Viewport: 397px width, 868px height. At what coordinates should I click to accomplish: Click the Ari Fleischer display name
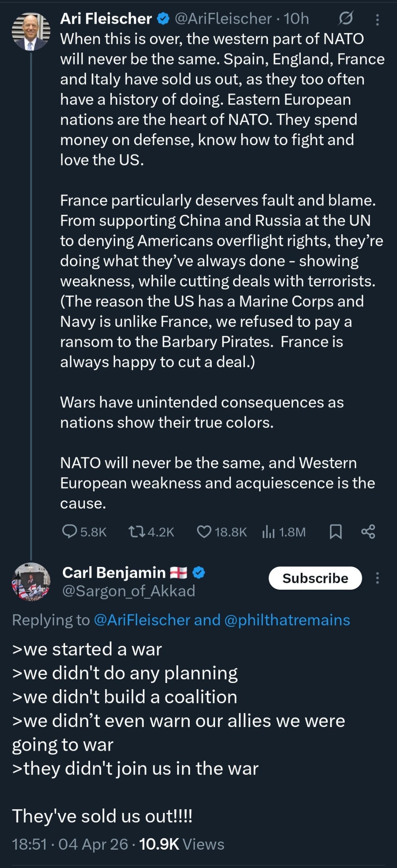106,19
